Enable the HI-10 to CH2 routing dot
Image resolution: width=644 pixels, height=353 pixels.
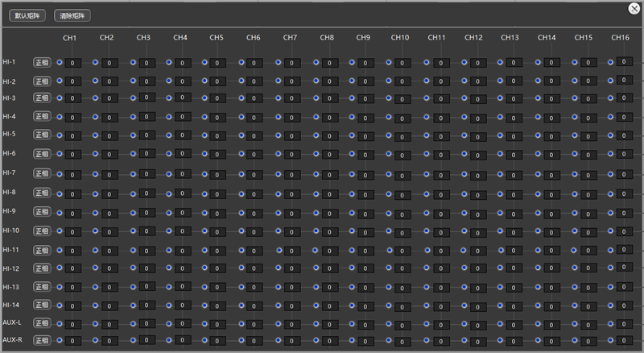(x=96, y=230)
